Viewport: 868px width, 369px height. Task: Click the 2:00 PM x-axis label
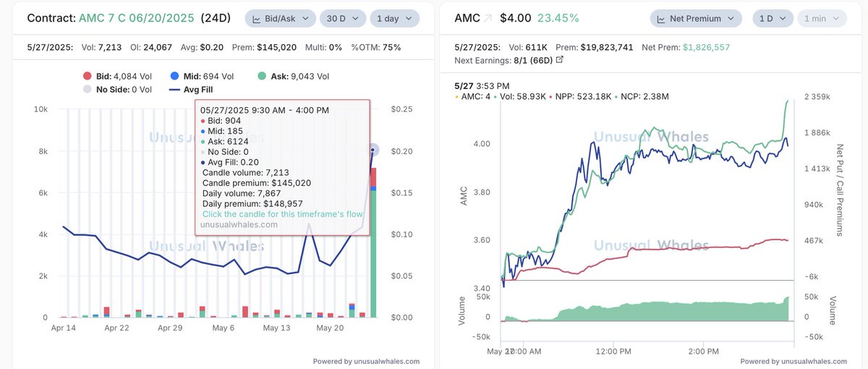coord(704,352)
